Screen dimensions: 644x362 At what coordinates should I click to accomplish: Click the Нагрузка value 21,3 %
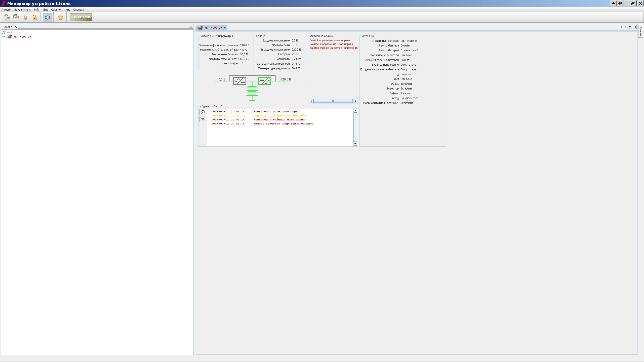296,54
